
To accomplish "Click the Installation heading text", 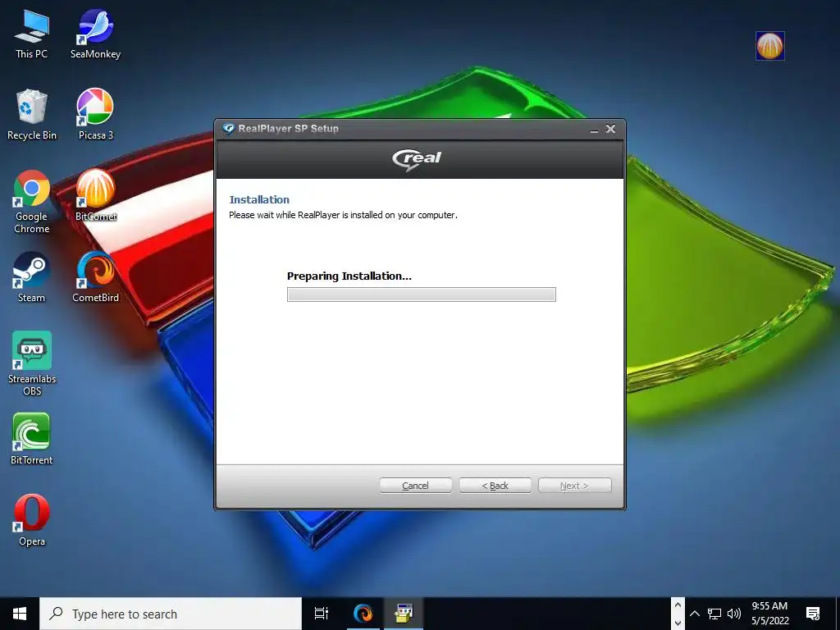I will [x=259, y=200].
